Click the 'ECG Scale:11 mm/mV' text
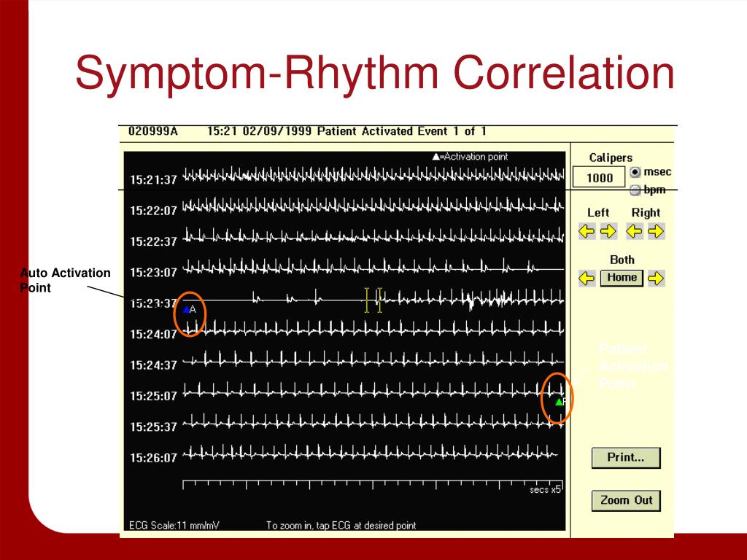 click(x=174, y=525)
